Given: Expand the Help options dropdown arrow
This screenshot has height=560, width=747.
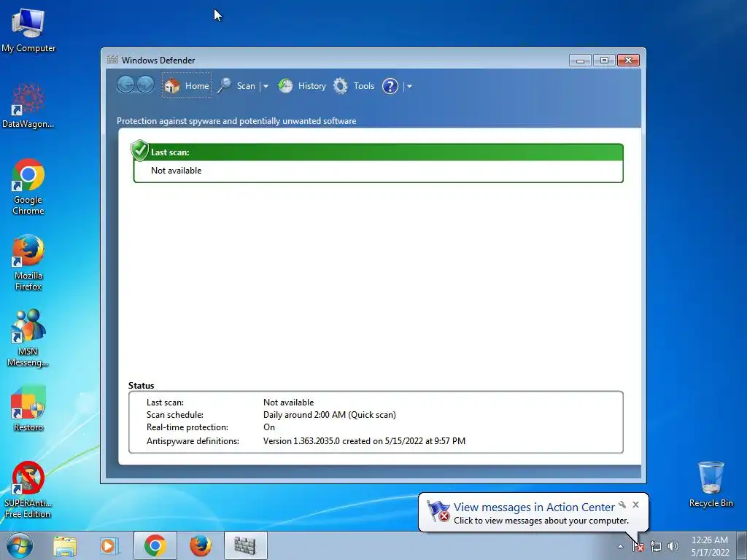Looking at the screenshot, I should coord(409,86).
